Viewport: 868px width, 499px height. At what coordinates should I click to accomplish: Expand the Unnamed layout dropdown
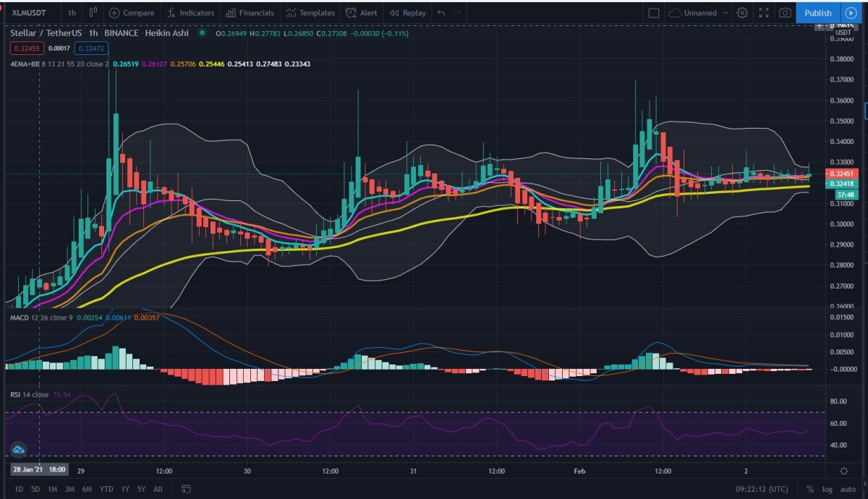[725, 13]
